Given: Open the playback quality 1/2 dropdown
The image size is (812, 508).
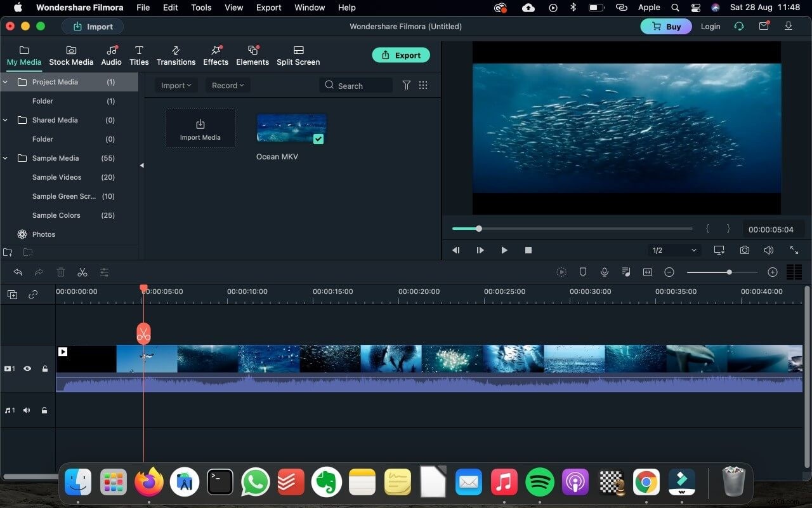Looking at the screenshot, I should click(674, 250).
